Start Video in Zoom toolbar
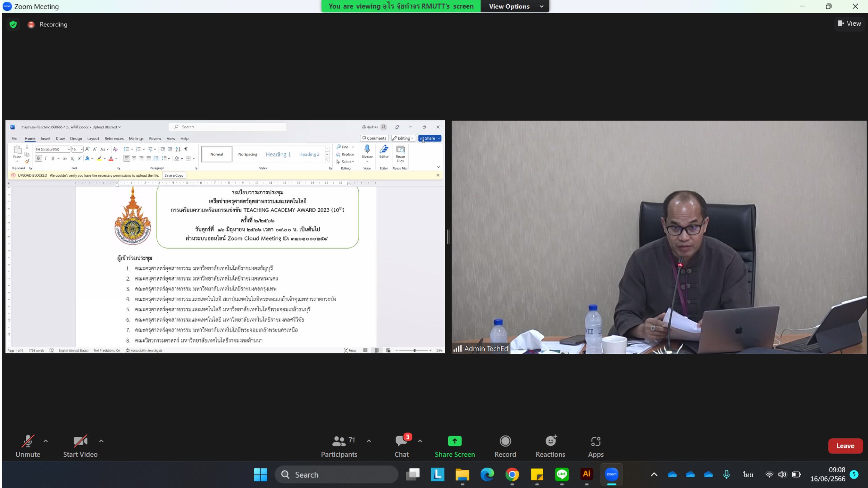The width and height of the screenshot is (868, 488). 80,447
